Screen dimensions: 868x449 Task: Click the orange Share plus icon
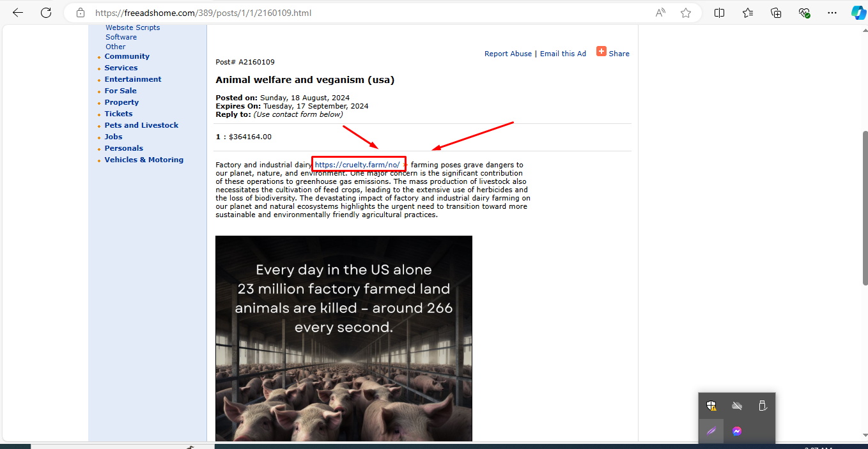601,51
